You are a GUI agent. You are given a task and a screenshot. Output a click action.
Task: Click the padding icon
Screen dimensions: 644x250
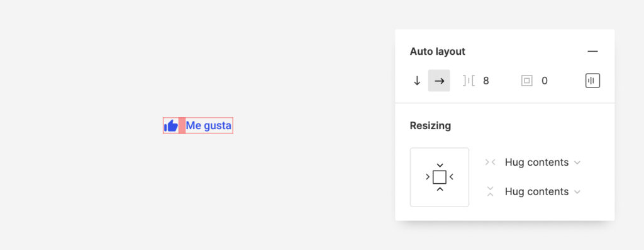tap(527, 81)
